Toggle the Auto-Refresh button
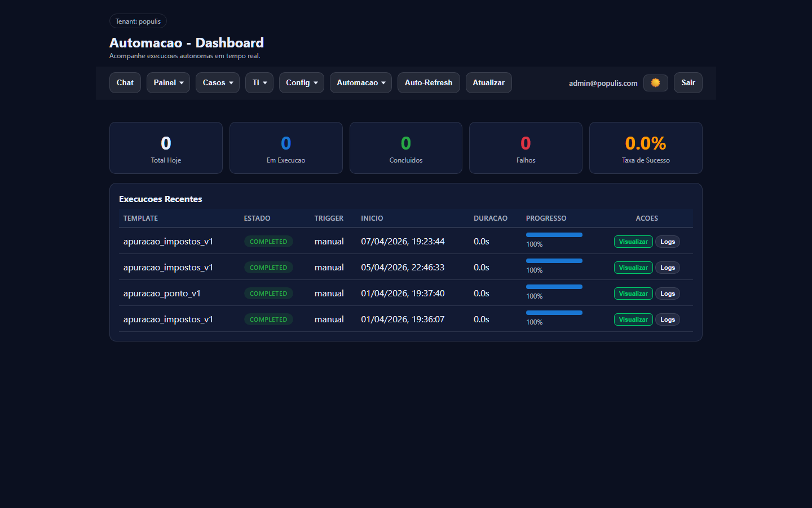 point(428,83)
